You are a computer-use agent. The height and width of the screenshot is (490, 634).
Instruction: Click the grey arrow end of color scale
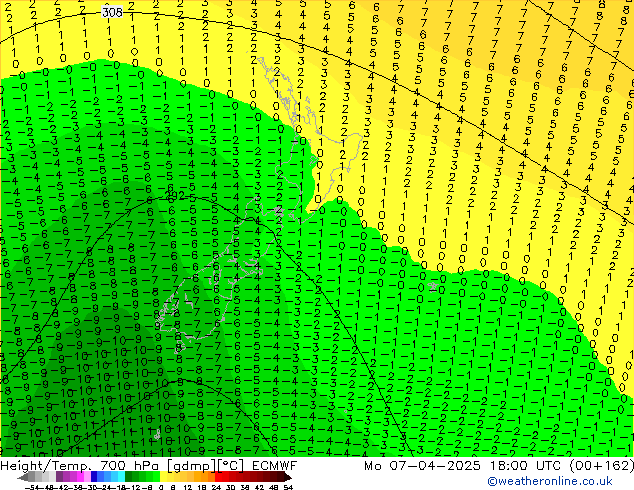23,477
